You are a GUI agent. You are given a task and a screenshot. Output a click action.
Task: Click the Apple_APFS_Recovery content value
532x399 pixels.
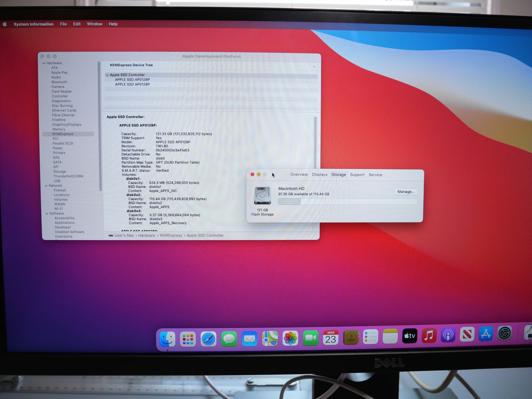[x=168, y=223]
